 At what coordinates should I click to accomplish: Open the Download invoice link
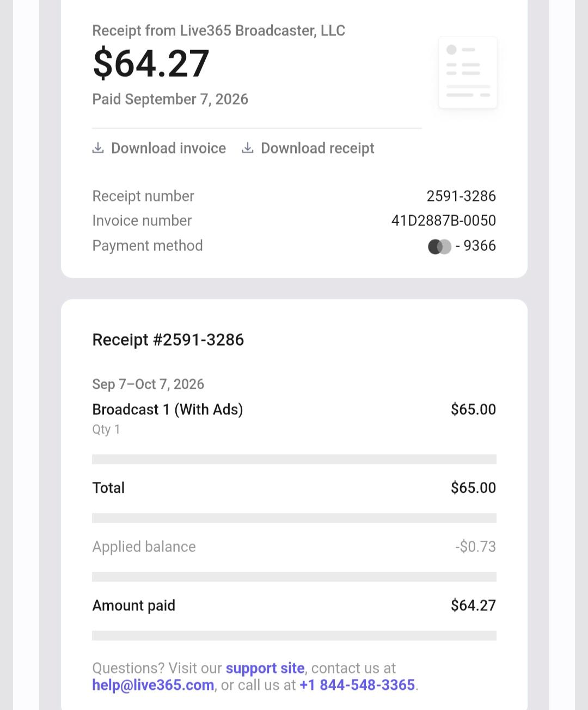[159, 148]
